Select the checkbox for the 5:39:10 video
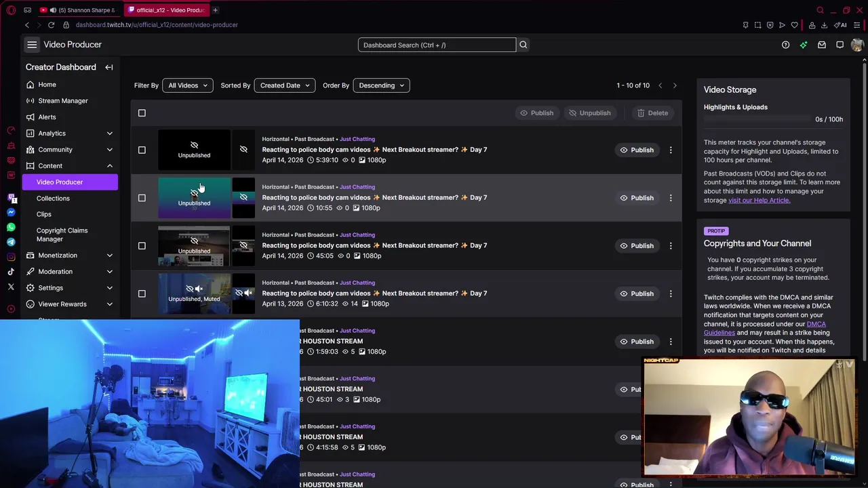 (x=142, y=150)
